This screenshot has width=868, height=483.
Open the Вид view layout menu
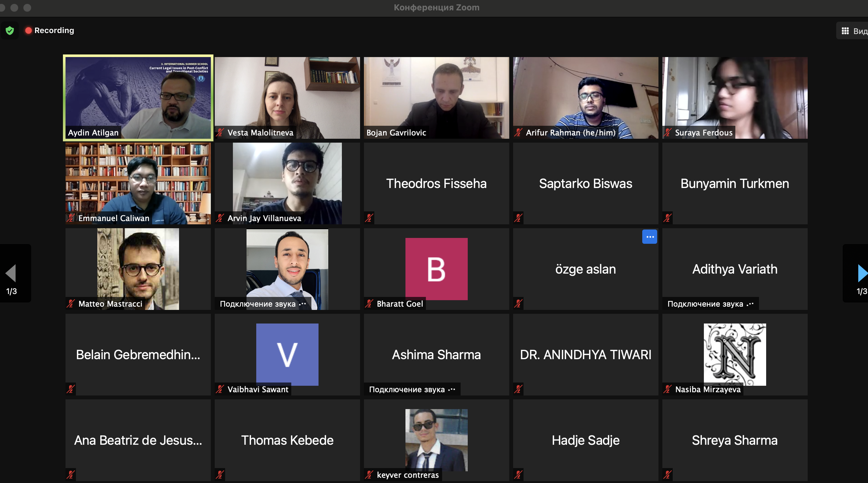(x=853, y=31)
